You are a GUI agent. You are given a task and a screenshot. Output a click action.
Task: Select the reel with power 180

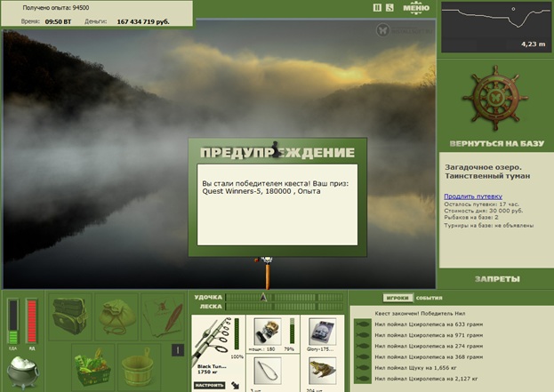(268, 332)
